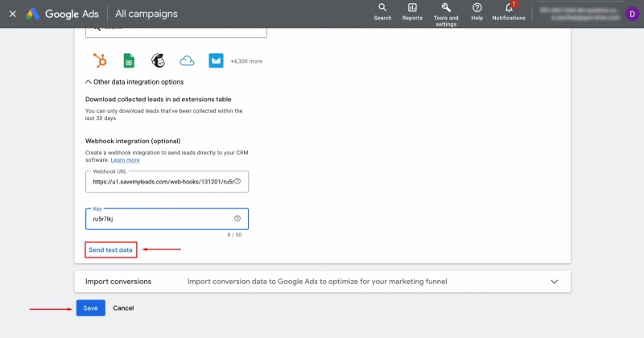The width and height of the screenshot is (644, 338).
Task: Click into the Key input field
Action: (x=167, y=219)
